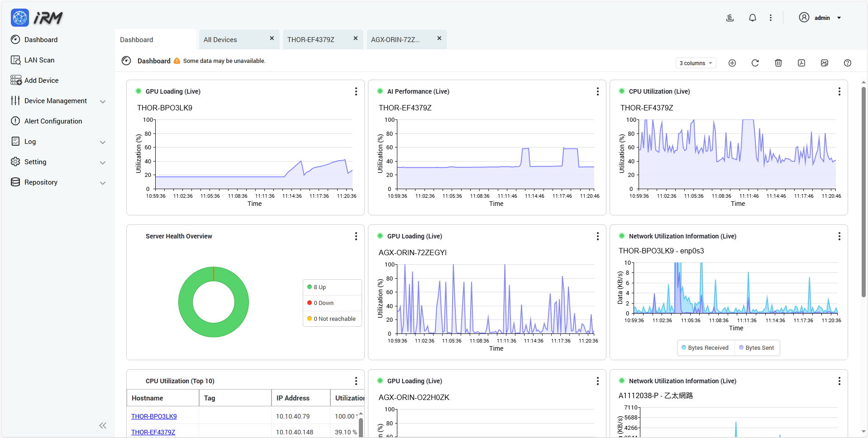
Task: Toggle the Bytes Received series legend
Action: point(705,348)
